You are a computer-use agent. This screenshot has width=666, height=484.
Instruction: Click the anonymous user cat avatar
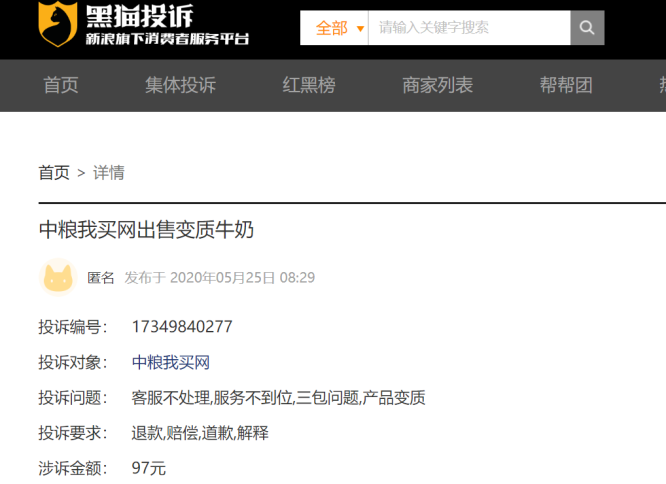pyautogui.click(x=58, y=277)
